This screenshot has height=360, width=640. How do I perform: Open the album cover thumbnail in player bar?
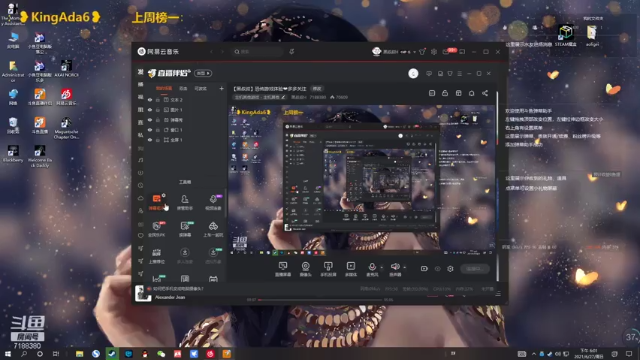pos(143,293)
